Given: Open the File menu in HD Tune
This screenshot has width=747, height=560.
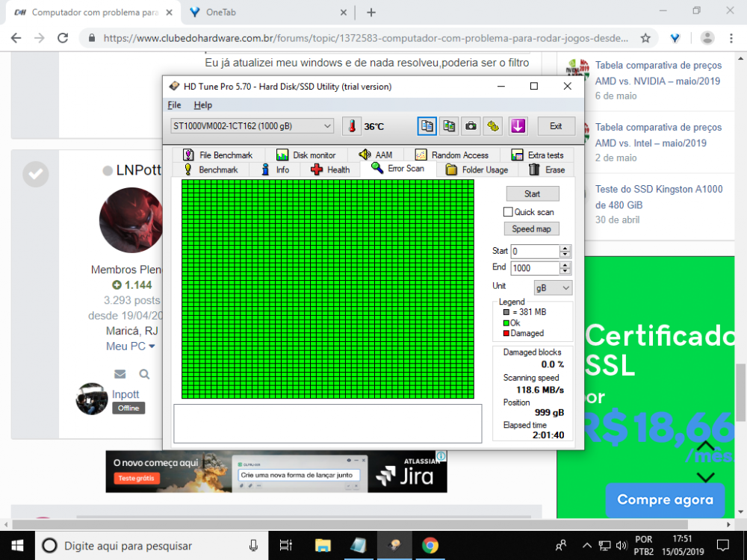Looking at the screenshot, I should pos(174,105).
